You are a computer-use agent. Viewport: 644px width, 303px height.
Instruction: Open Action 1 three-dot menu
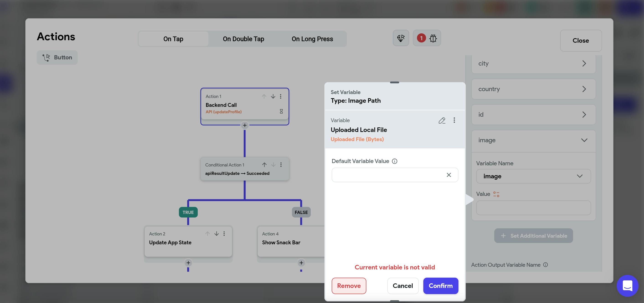coord(281,96)
